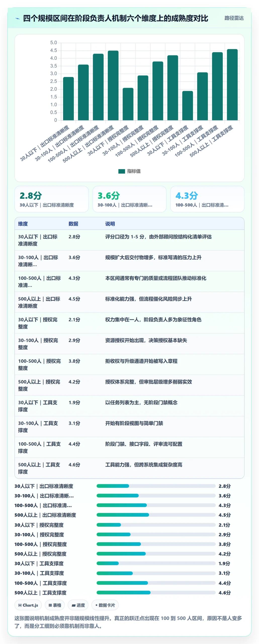The height and width of the screenshot is (644, 259).
Task: Click the progress bar showing 2.1分
Action: 156,525
